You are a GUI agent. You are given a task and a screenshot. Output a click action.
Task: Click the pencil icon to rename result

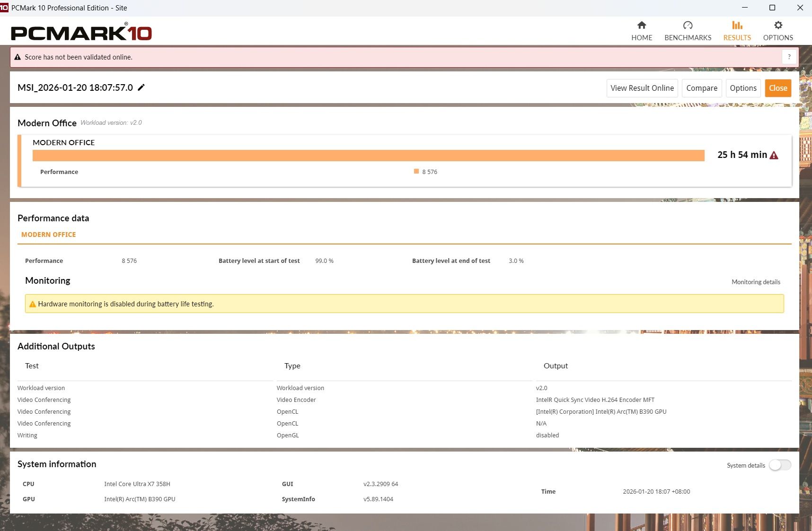pos(141,87)
